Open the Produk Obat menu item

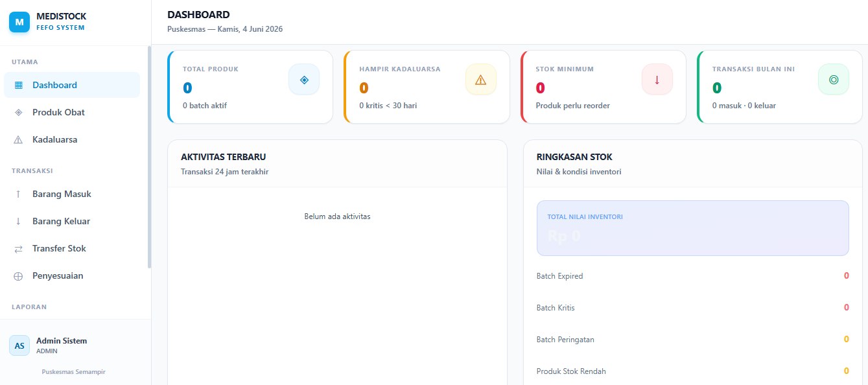point(72,112)
